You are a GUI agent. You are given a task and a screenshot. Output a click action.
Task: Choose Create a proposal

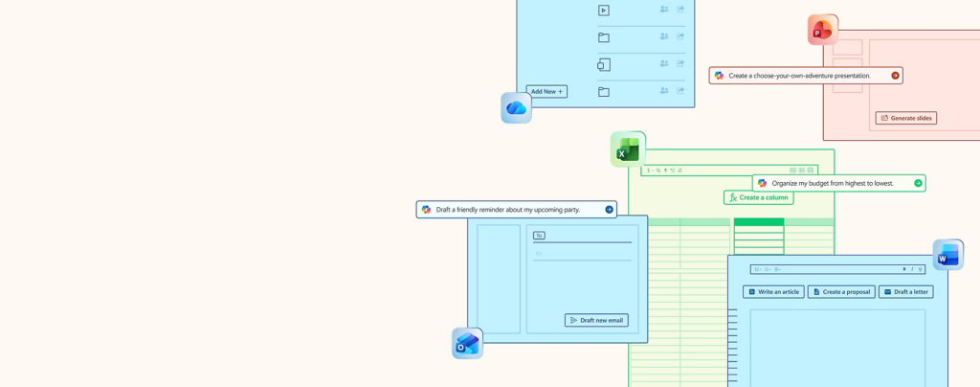(x=841, y=292)
